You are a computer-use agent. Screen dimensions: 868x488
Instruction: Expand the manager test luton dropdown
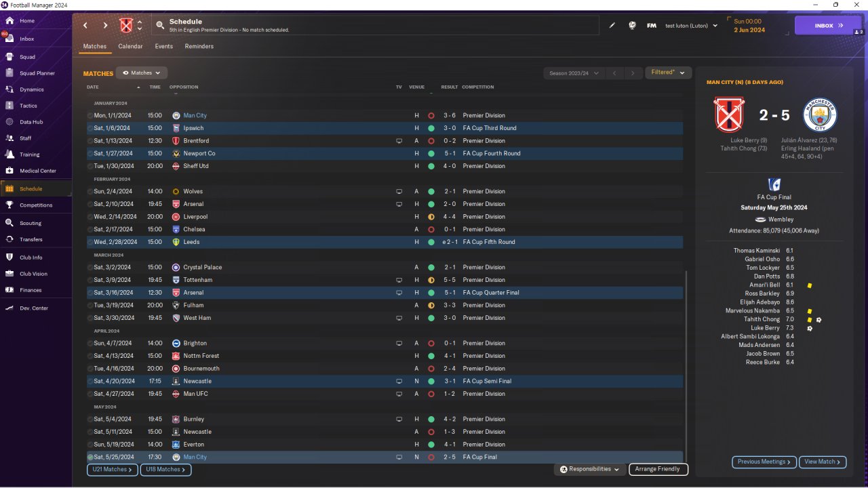click(x=692, y=26)
